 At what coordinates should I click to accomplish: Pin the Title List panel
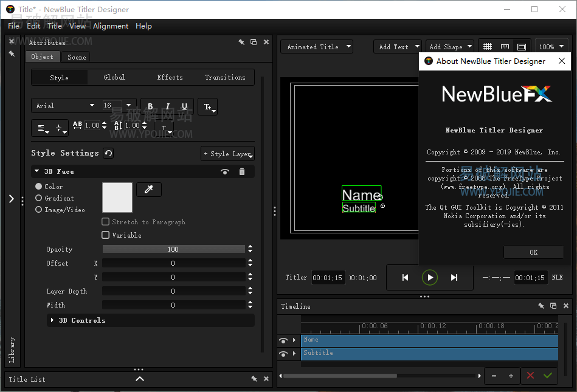coord(254,379)
